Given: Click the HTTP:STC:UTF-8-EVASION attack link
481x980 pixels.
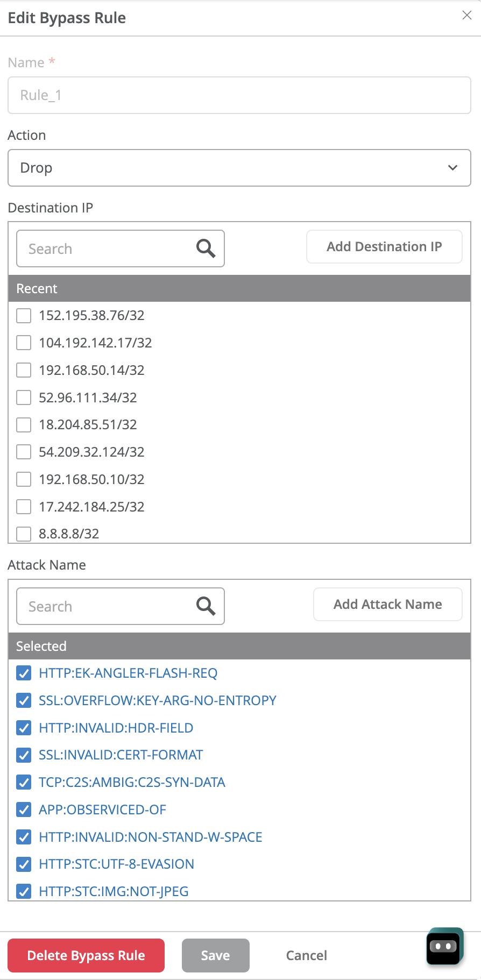Looking at the screenshot, I should (x=116, y=864).
